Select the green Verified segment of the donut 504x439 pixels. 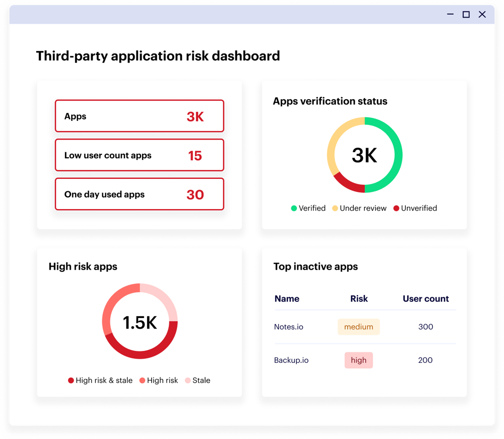396,151
